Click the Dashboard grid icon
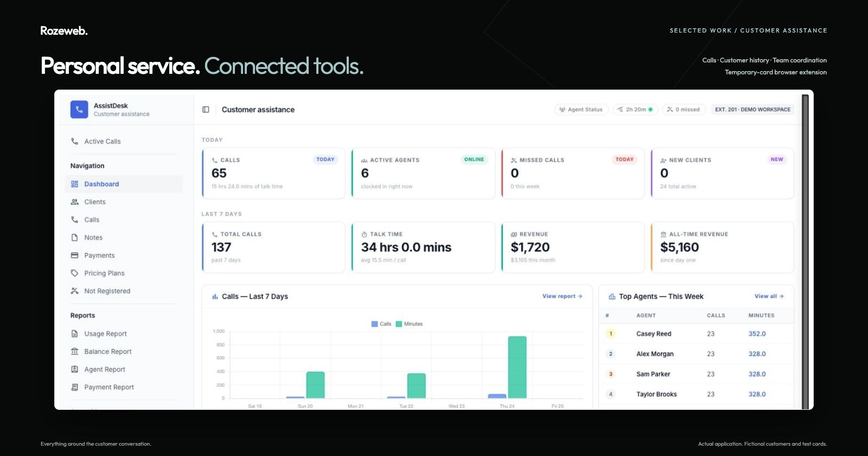Image resolution: width=868 pixels, height=456 pixels. (x=75, y=184)
